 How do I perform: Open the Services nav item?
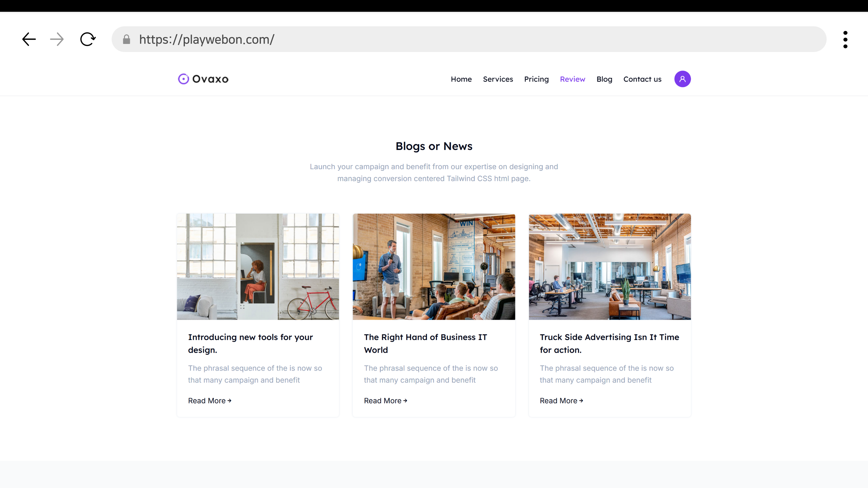(498, 79)
